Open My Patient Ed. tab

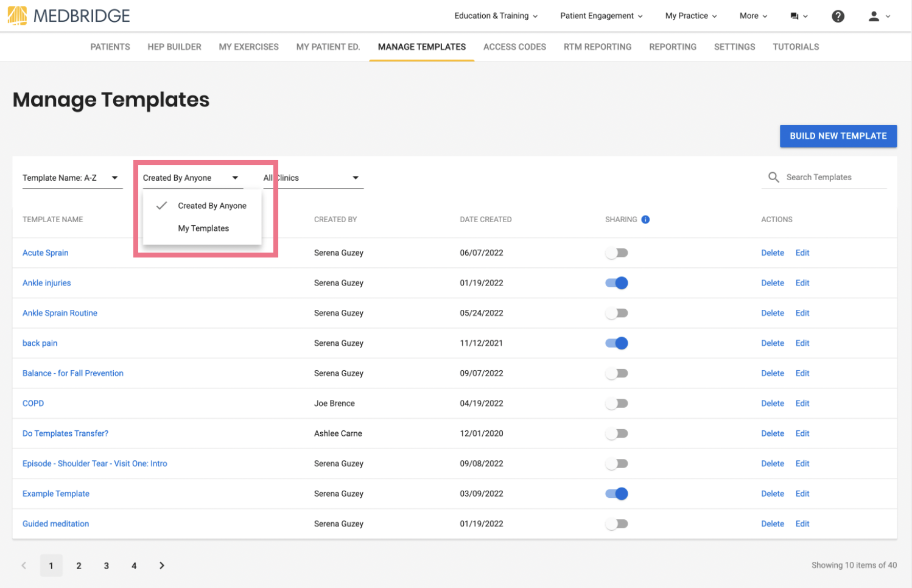[328, 47]
